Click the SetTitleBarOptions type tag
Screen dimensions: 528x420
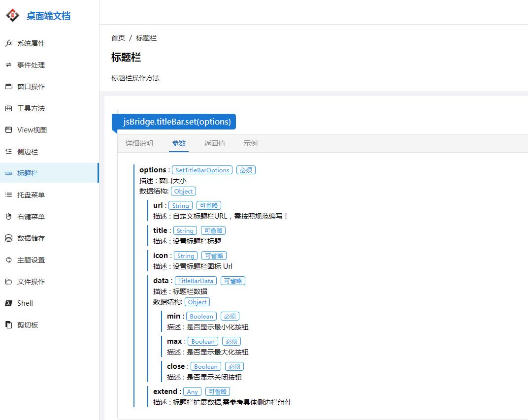(x=202, y=170)
